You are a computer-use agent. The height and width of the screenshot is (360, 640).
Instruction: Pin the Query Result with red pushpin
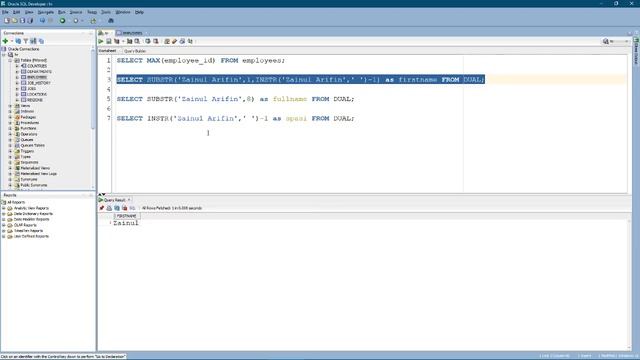click(102, 208)
